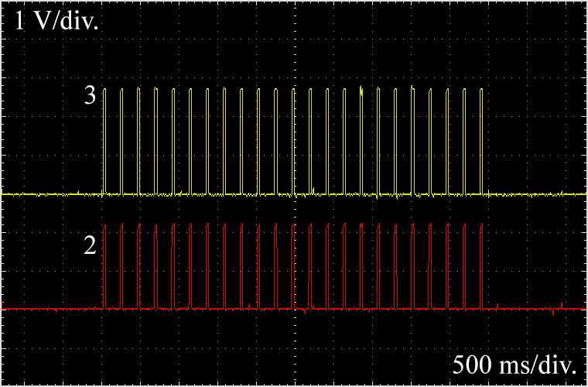This screenshot has height=387, width=588.
Task: Select the yellow baseline after the pulse burst
Action: [x=534, y=193]
